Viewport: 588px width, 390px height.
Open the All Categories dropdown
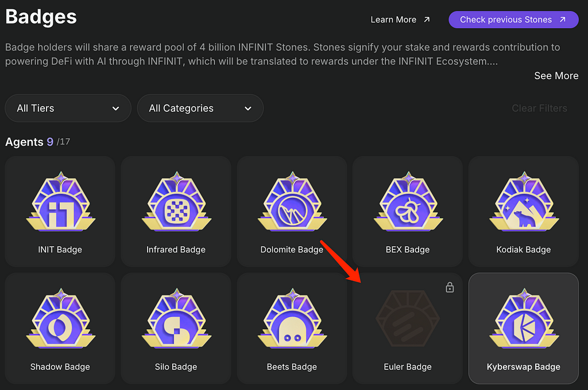(200, 108)
